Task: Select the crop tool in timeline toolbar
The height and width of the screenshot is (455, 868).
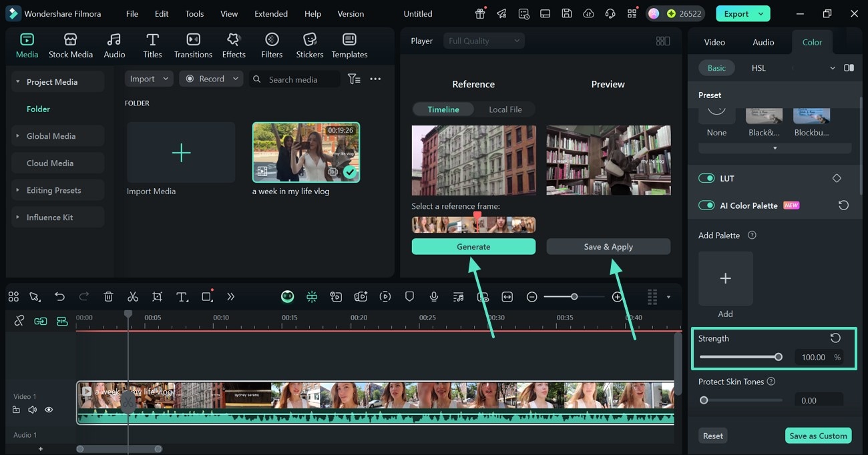Action: point(158,297)
